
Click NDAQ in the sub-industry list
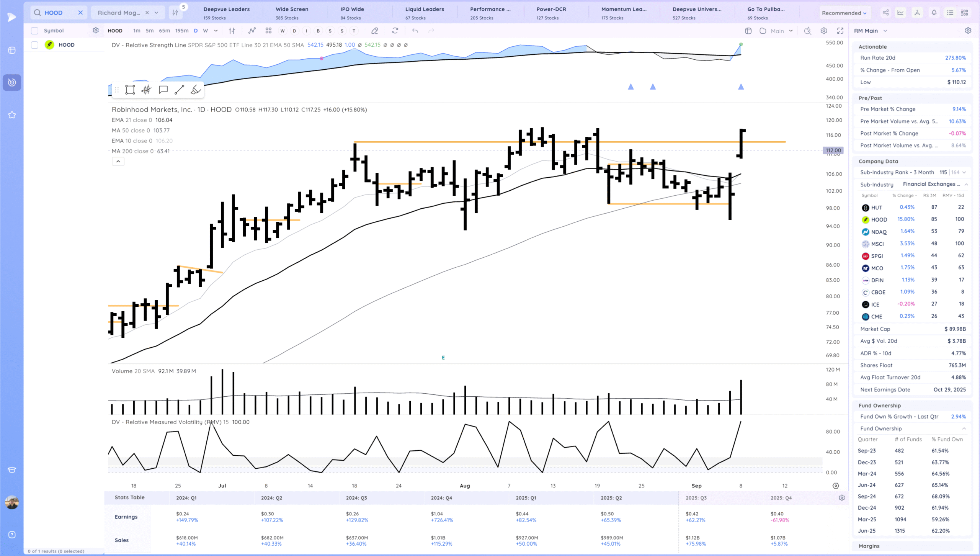(879, 232)
